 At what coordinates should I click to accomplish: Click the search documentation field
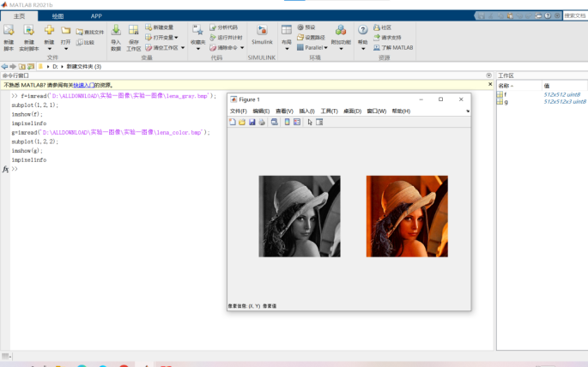pos(575,15)
